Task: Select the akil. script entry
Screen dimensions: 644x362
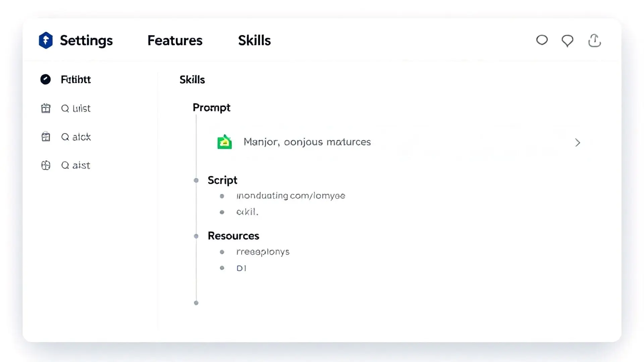Action: coord(247,212)
